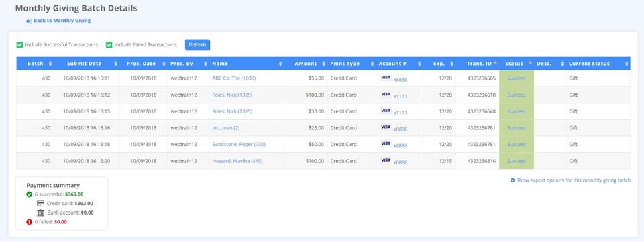Uncheck Include Failed Transactions checkbox
The image size is (644, 242).
tap(109, 45)
